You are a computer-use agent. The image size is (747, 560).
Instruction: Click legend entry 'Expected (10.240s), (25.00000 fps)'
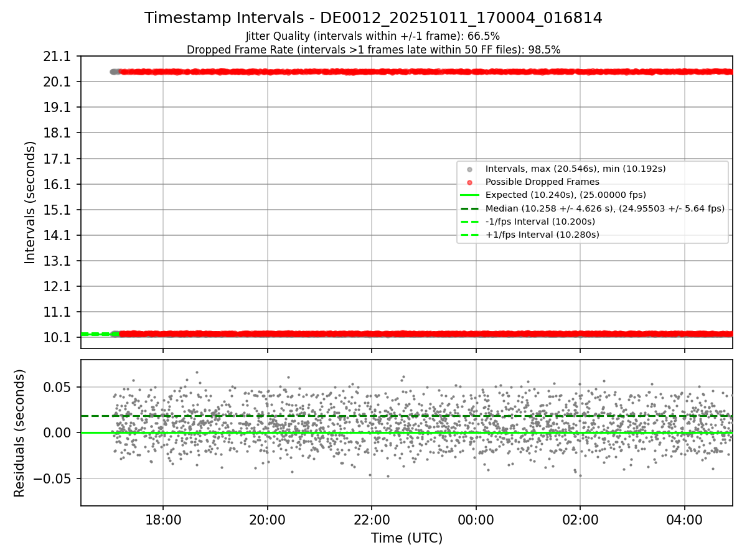(x=566, y=195)
